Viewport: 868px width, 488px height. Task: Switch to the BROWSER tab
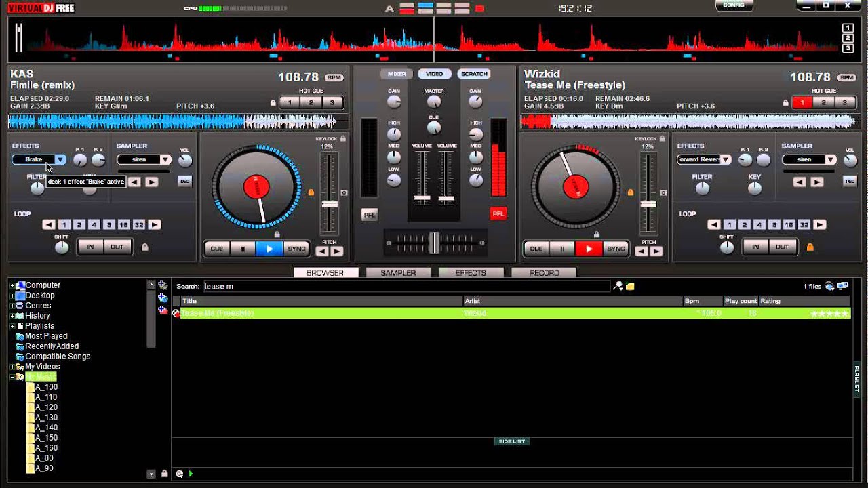[325, 272]
